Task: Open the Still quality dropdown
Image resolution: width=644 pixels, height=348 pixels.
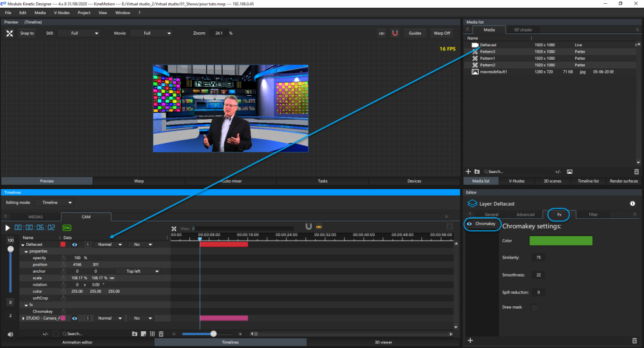Action: pyautogui.click(x=79, y=33)
